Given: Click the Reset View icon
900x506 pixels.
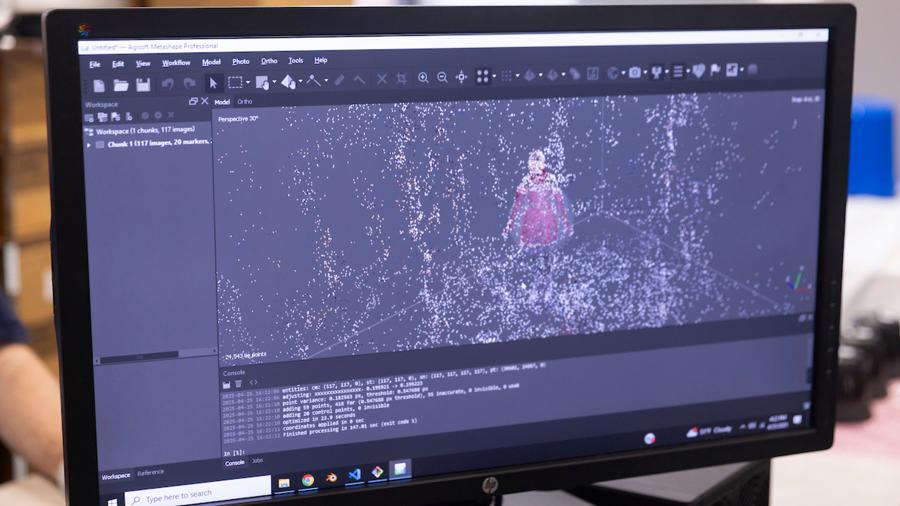Looking at the screenshot, I should pyautogui.click(x=461, y=77).
